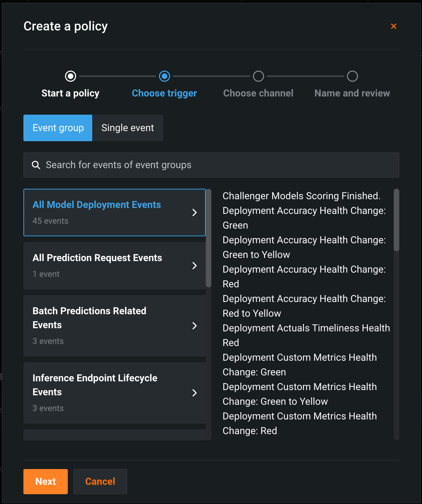
Task: Expand All Model Deployment Events chevron
Action: pos(195,213)
